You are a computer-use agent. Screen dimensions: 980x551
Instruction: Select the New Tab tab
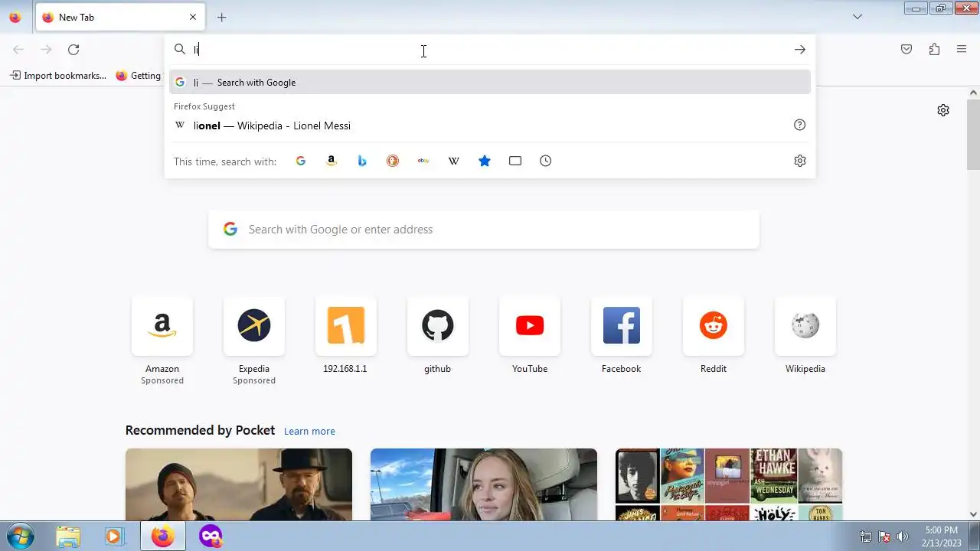[x=120, y=17]
